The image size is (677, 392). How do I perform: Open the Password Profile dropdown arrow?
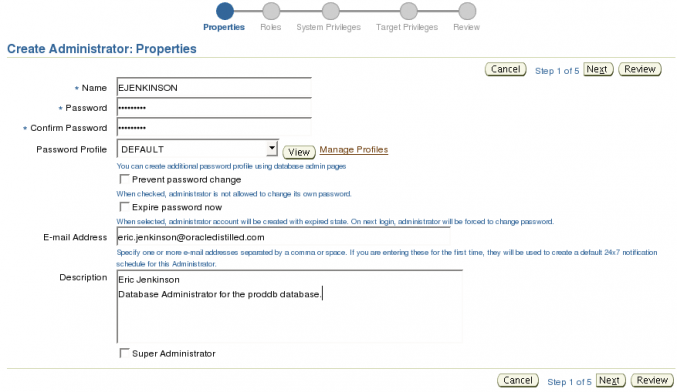[272, 149]
